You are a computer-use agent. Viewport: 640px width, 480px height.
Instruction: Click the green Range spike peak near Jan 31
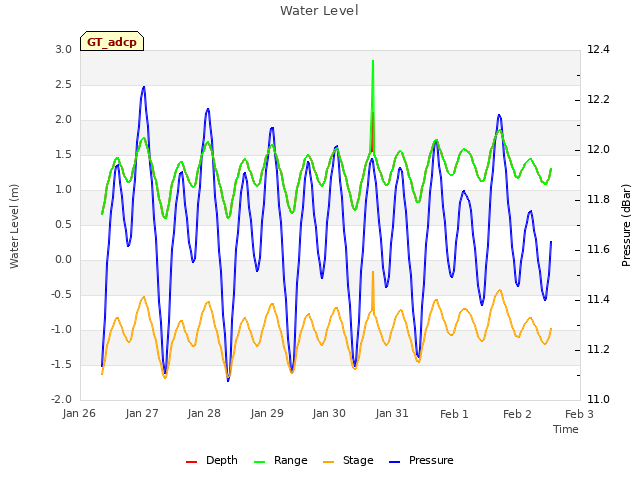coord(373,61)
